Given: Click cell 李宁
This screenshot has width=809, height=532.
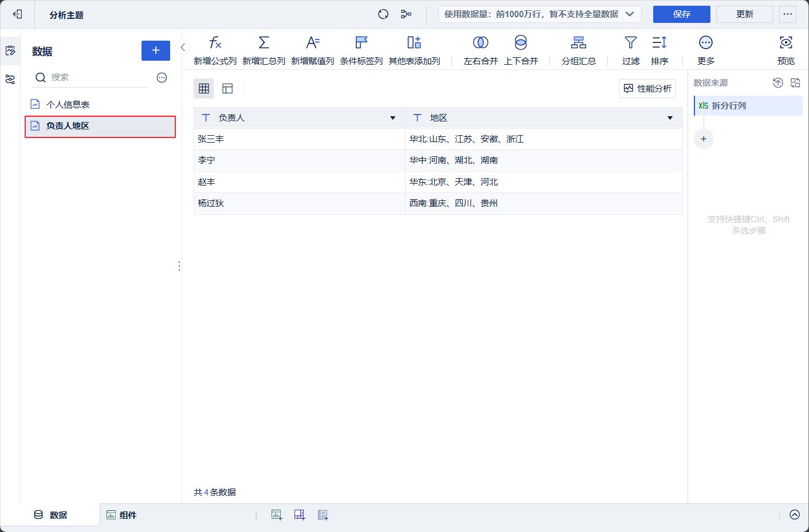Looking at the screenshot, I should pyautogui.click(x=300, y=160).
